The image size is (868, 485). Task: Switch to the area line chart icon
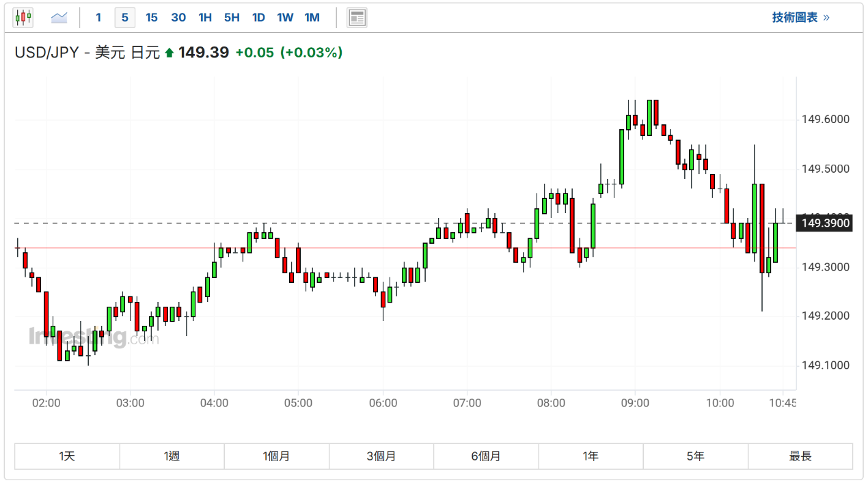coord(59,17)
